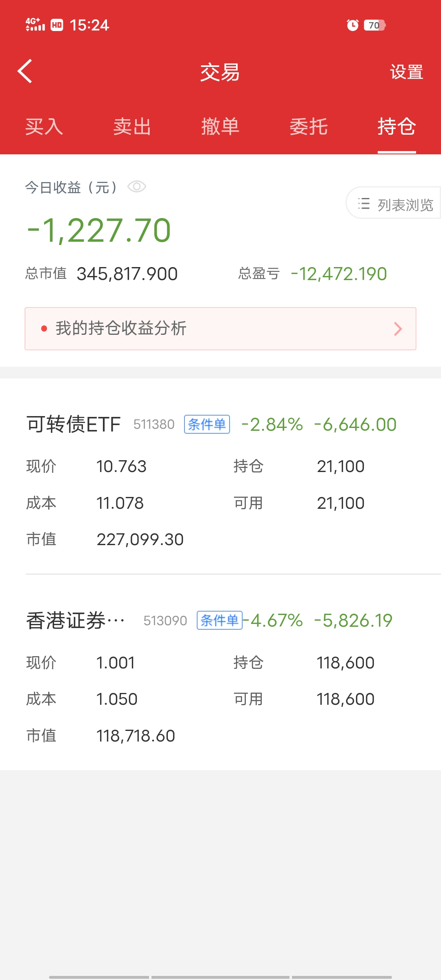Open the 撤单 tab
Viewport: 441px width, 980px height.
[220, 127]
